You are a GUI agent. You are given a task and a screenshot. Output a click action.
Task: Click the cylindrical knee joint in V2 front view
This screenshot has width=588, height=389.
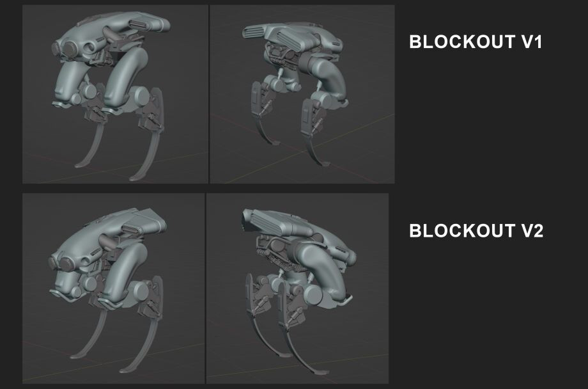(139, 290)
